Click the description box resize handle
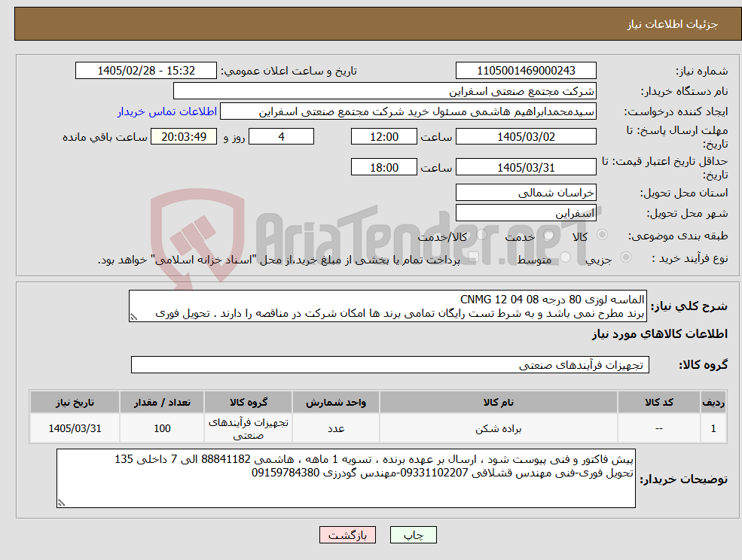This screenshot has height=560, width=742. (133, 318)
